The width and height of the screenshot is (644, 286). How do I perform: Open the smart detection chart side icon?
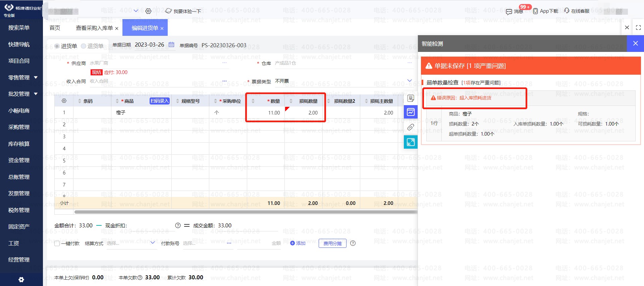(x=411, y=112)
